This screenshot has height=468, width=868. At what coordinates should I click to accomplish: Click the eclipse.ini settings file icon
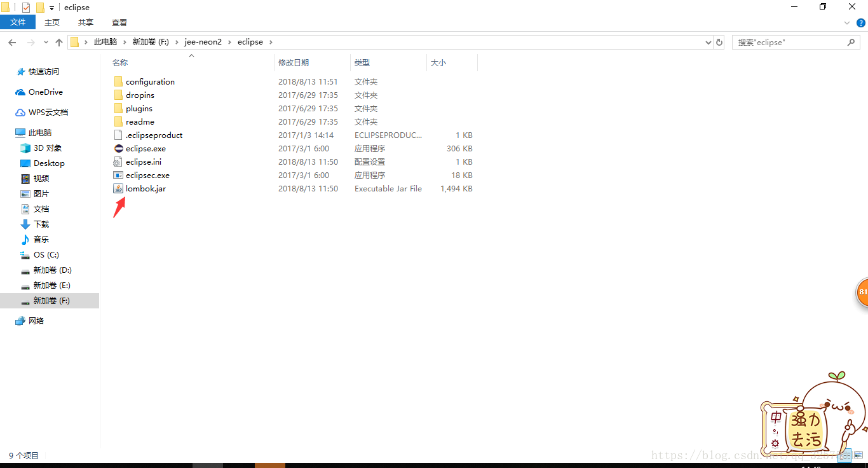click(118, 162)
